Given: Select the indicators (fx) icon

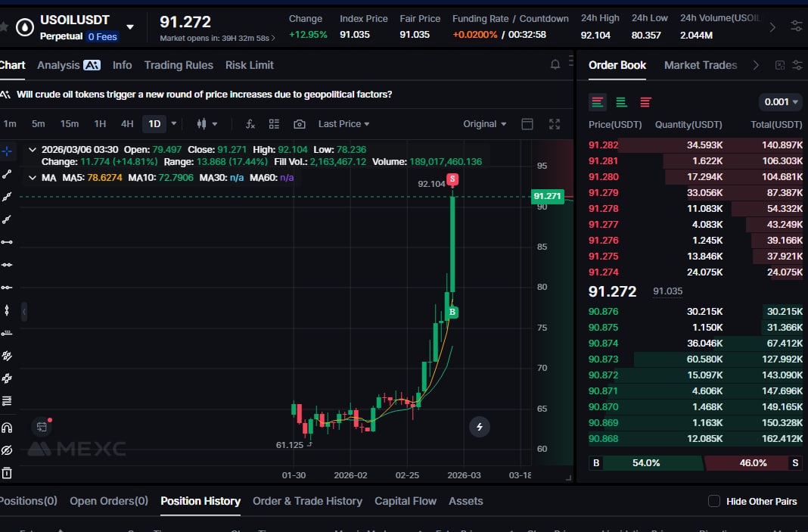Looking at the screenshot, I should click(250, 123).
